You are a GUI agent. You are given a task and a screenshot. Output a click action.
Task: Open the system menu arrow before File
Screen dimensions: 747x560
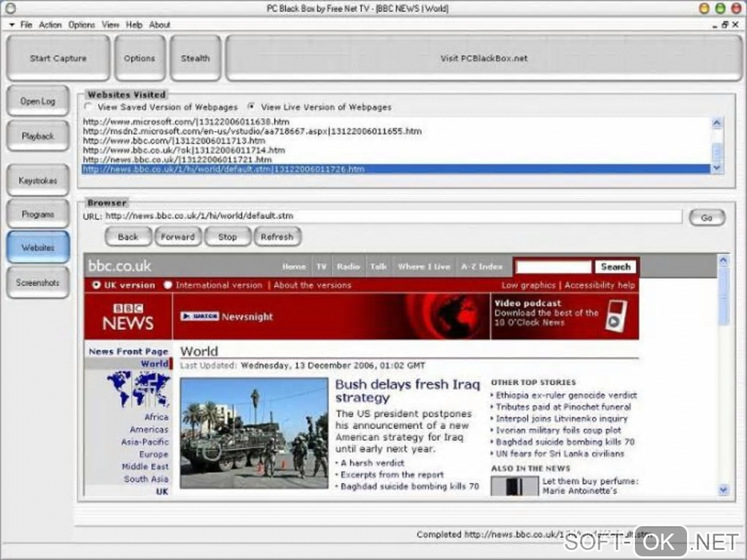pos(12,25)
